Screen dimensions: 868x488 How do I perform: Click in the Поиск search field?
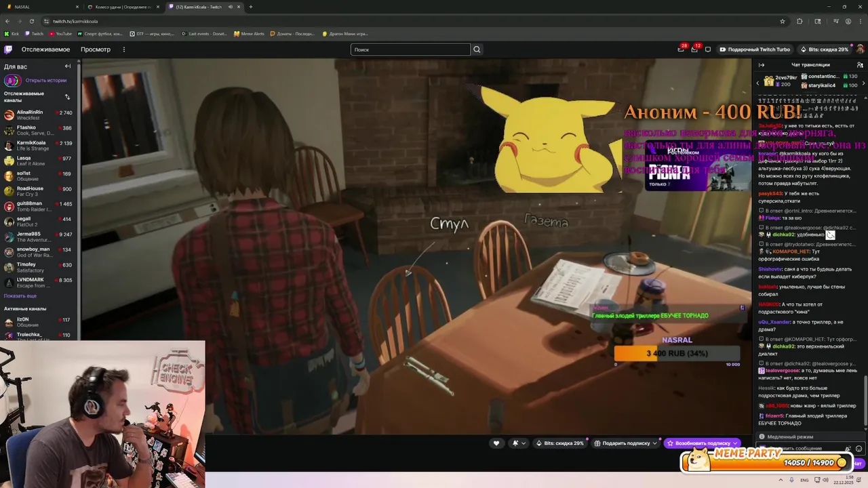click(x=410, y=49)
